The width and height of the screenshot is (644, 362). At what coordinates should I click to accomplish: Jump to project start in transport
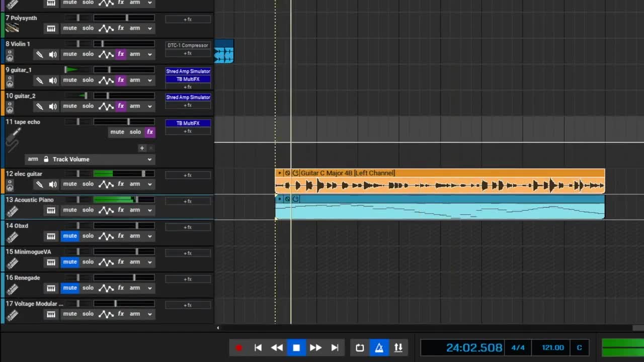258,347
